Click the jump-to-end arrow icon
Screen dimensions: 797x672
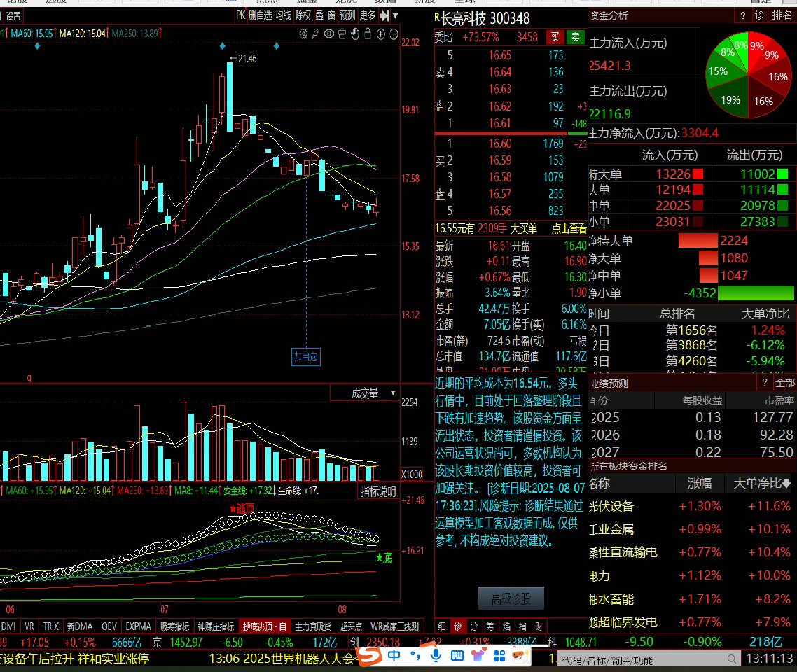(384, 15)
